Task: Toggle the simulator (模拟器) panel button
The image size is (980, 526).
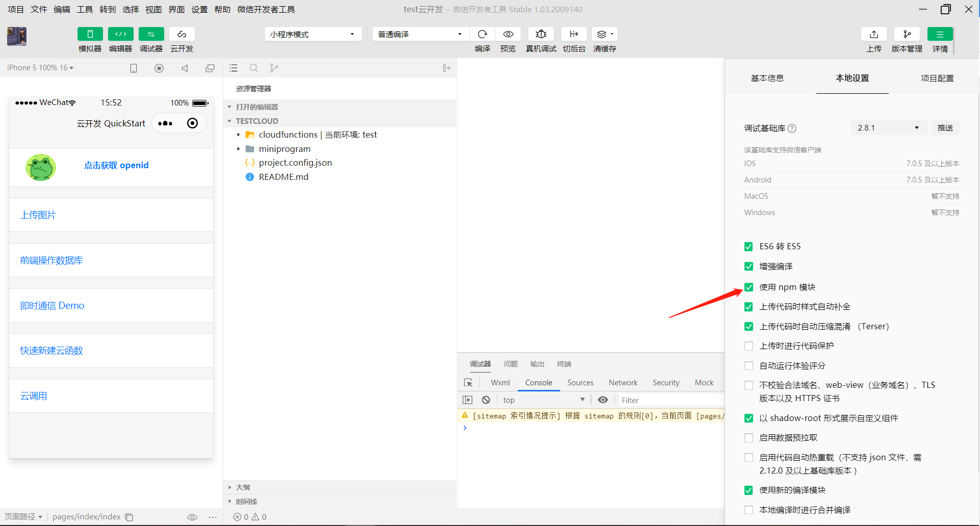Action: click(90, 34)
